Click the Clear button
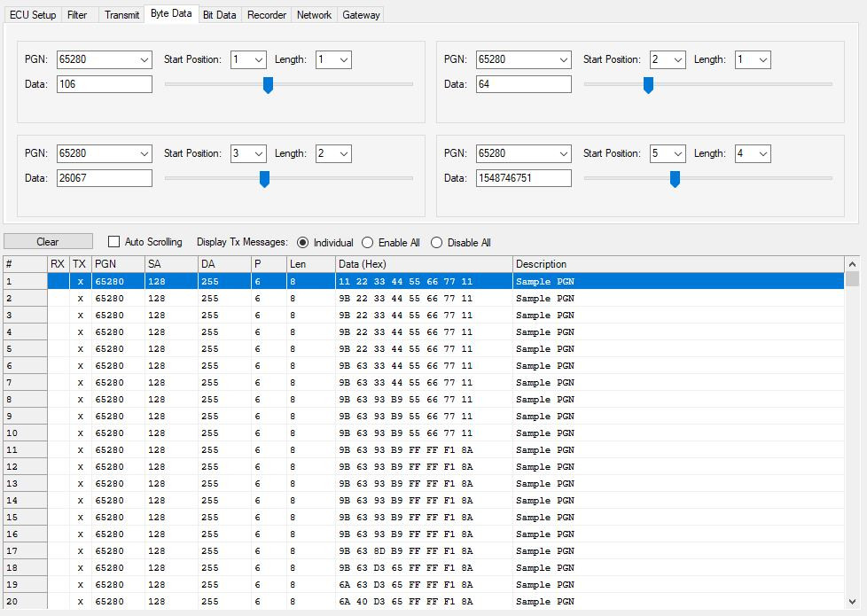The image size is (867, 616). click(x=48, y=242)
